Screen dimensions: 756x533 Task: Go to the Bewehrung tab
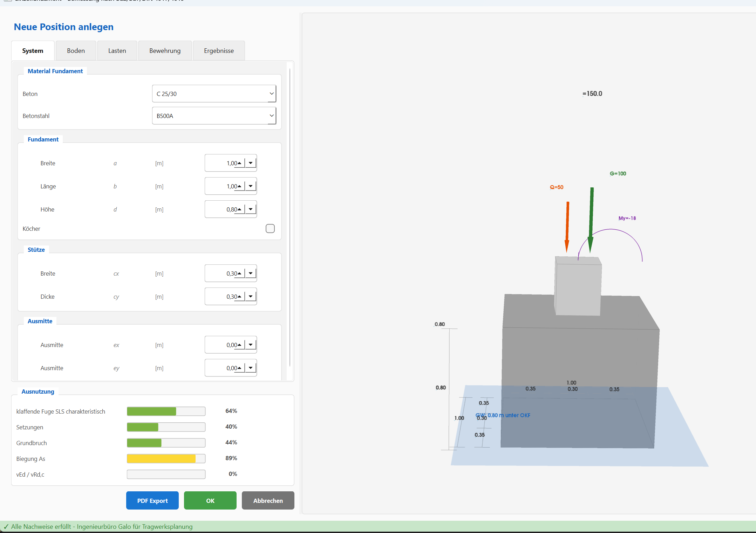165,51
